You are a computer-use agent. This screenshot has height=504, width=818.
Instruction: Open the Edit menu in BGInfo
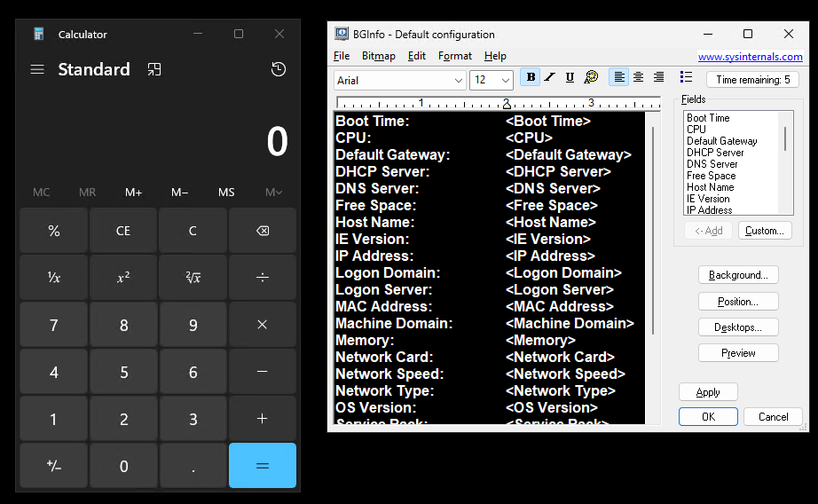click(416, 56)
